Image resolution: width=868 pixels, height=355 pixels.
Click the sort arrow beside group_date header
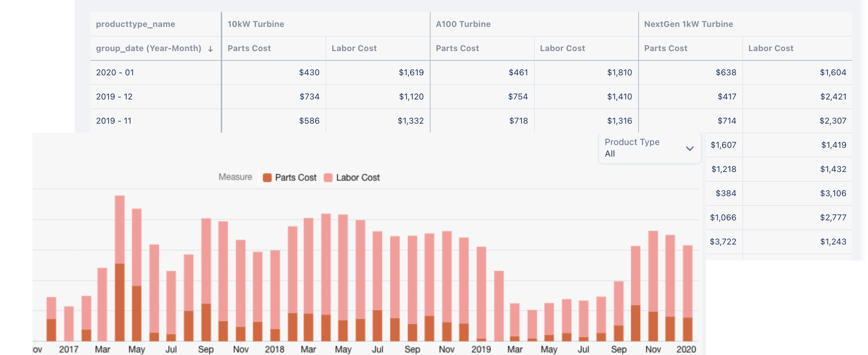(210, 49)
